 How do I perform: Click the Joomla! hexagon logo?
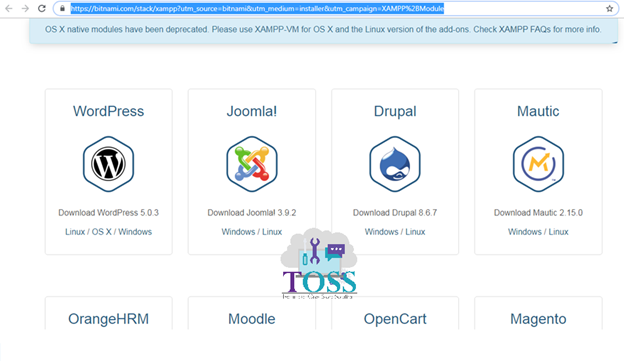tap(252, 164)
